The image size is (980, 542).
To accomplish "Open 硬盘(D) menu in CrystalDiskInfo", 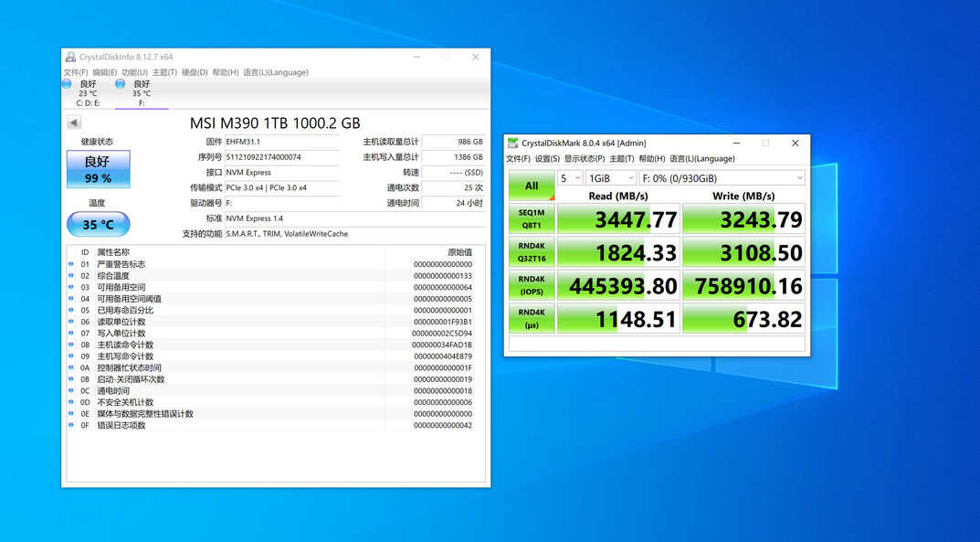I will coord(195,72).
